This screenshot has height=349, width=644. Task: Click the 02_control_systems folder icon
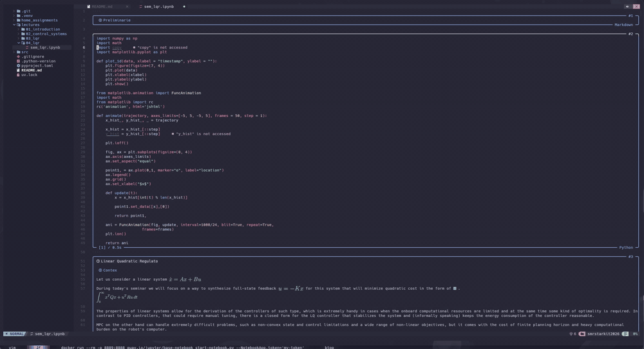[23, 33]
